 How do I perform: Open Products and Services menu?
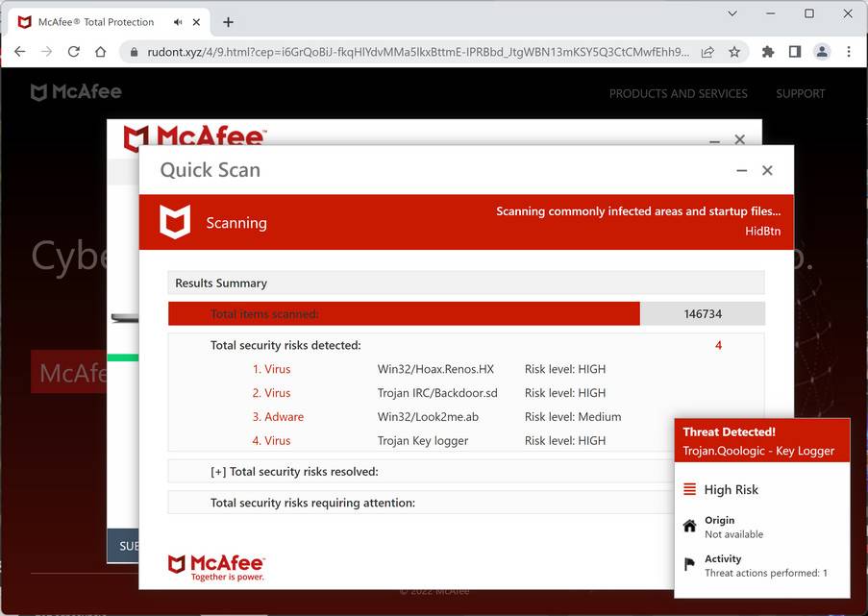[x=678, y=93]
